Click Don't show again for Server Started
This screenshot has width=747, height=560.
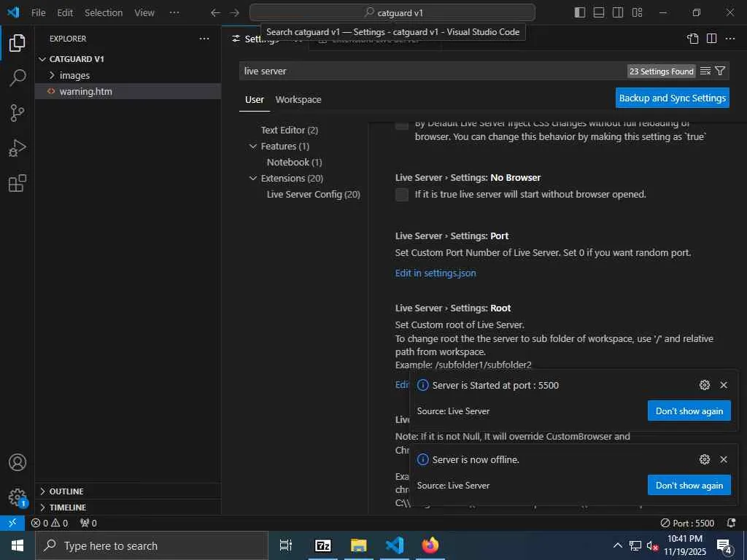[x=689, y=411]
